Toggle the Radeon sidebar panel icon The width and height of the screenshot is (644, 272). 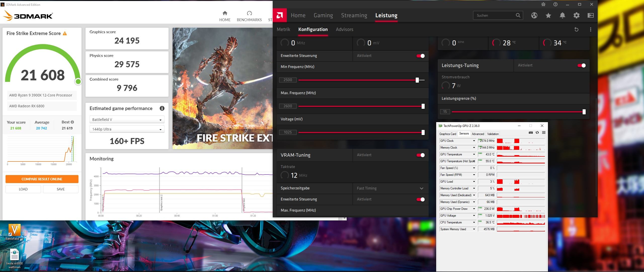click(x=591, y=15)
